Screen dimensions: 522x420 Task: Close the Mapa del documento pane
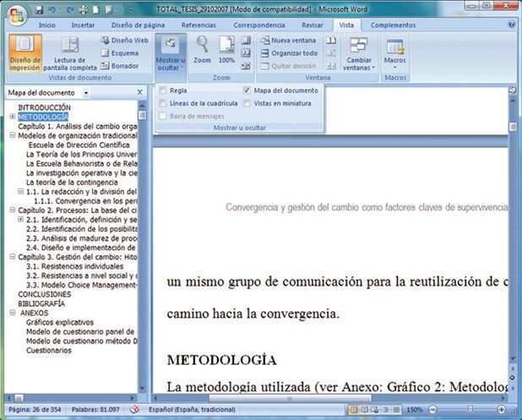(x=140, y=92)
